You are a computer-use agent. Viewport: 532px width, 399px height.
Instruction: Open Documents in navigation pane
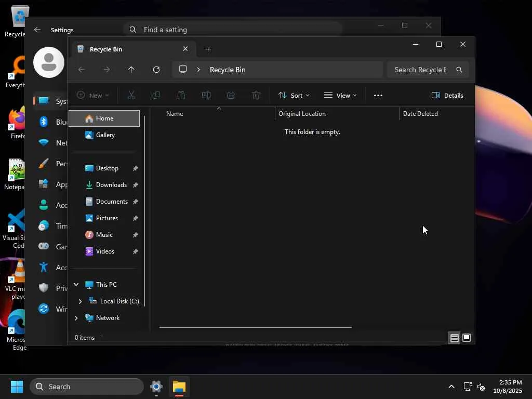click(x=104, y=202)
